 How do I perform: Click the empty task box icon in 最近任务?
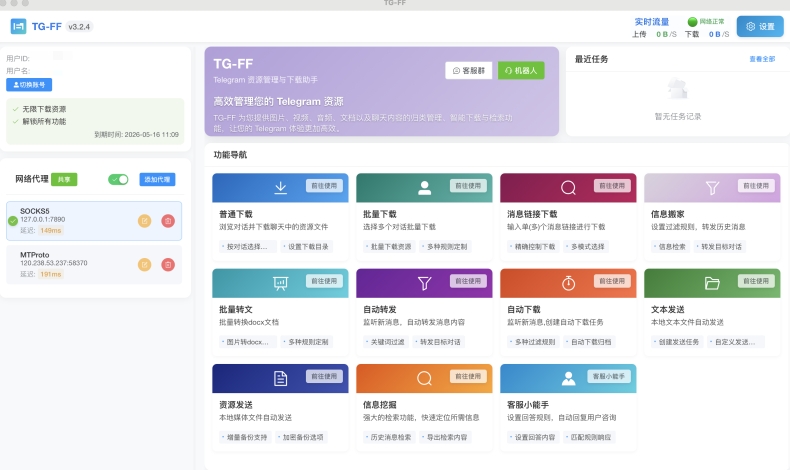(678, 89)
